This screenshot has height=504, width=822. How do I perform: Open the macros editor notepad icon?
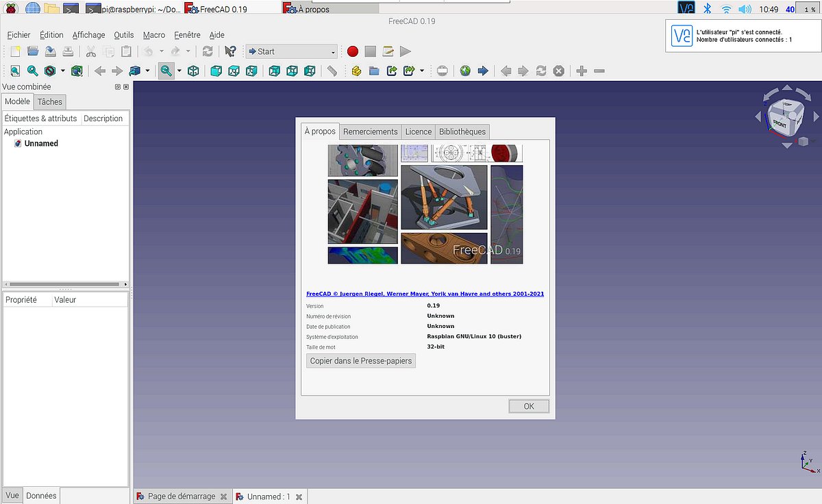click(x=388, y=51)
